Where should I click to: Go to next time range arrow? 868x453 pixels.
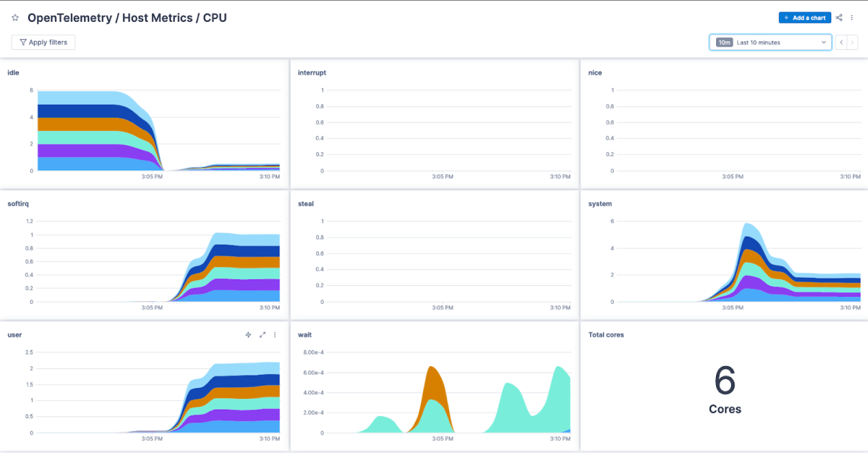pos(852,43)
